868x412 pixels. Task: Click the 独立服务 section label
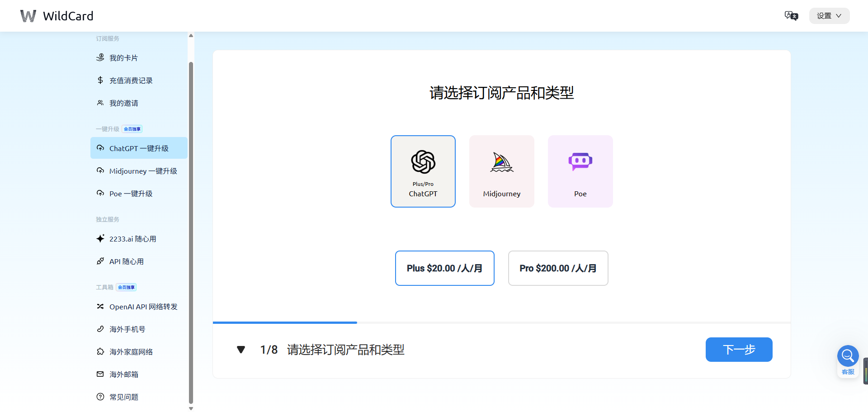pyautogui.click(x=108, y=219)
